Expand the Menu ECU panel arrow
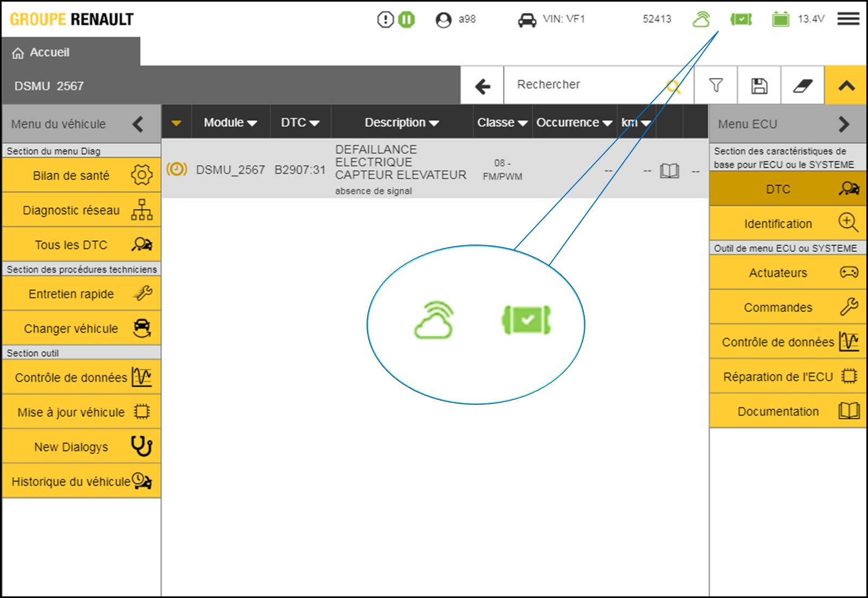Image resolution: width=868 pixels, height=598 pixels. click(x=844, y=124)
